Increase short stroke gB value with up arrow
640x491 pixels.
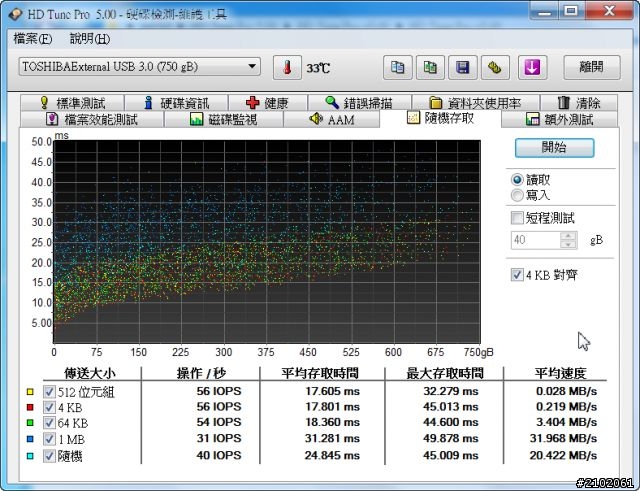pyautogui.click(x=569, y=236)
